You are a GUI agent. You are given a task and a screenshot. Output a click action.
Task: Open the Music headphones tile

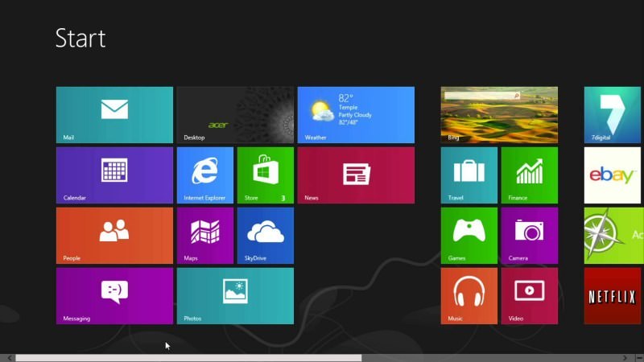[x=469, y=296]
